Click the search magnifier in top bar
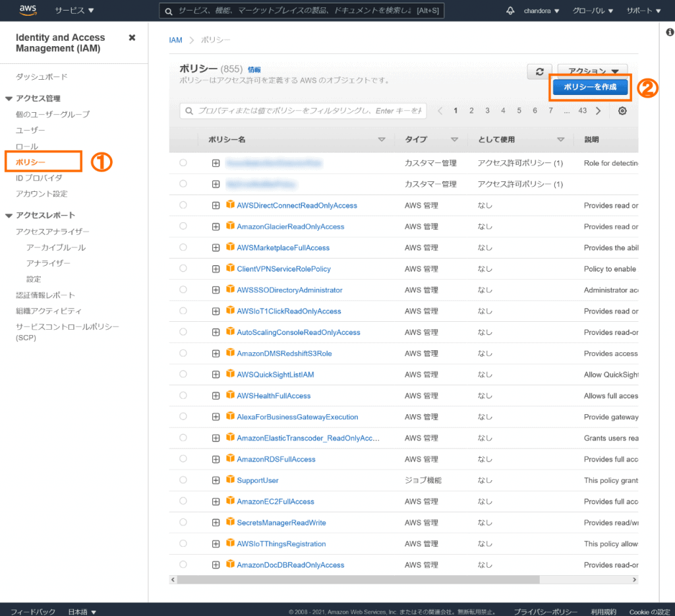The height and width of the screenshot is (616, 675). pyautogui.click(x=169, y=11)
